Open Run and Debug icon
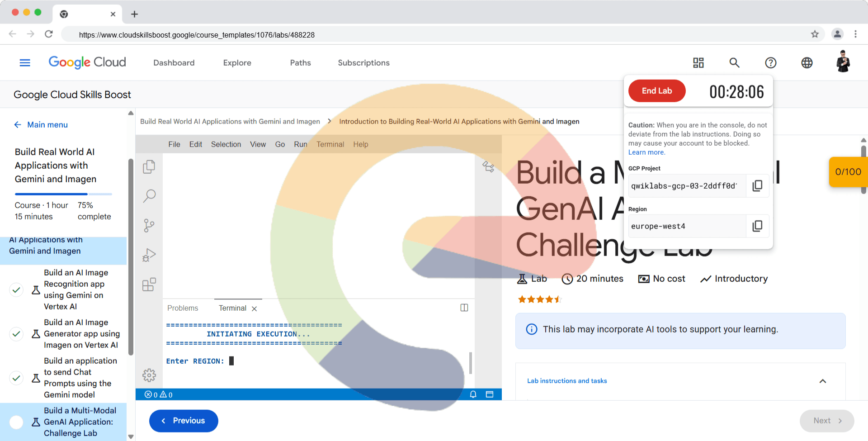The width and height of the screenshot is (868, 441). 149,255
